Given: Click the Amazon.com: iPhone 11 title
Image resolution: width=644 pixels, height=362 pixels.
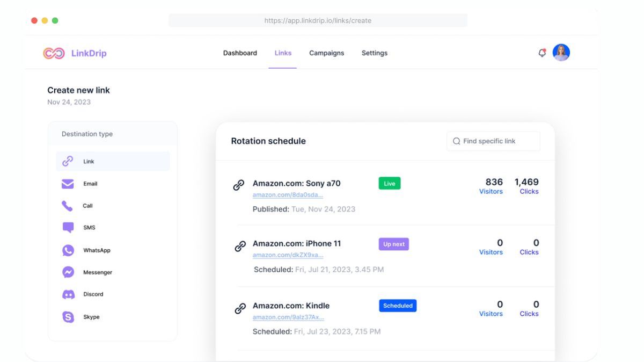Looking at the screenshot, I should (297, 243).
